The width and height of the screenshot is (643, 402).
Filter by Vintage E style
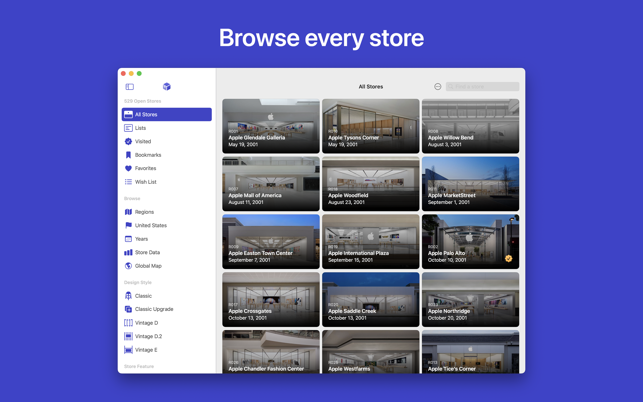point(166,350)
